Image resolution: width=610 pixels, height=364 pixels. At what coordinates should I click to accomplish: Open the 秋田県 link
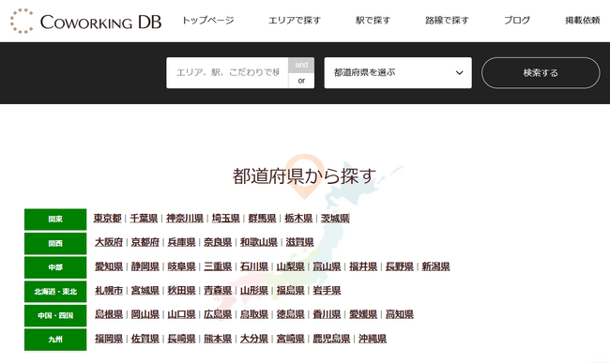click(182, 291)
